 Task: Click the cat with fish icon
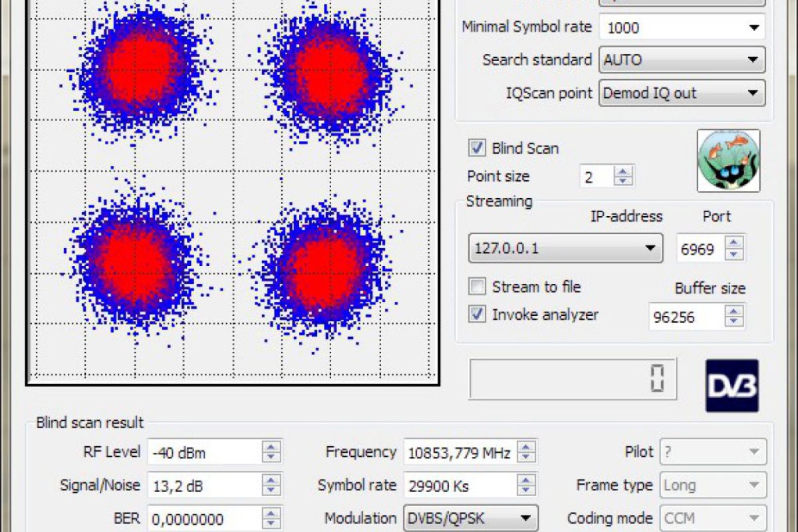pyautogui.click(x=728, y=161)
